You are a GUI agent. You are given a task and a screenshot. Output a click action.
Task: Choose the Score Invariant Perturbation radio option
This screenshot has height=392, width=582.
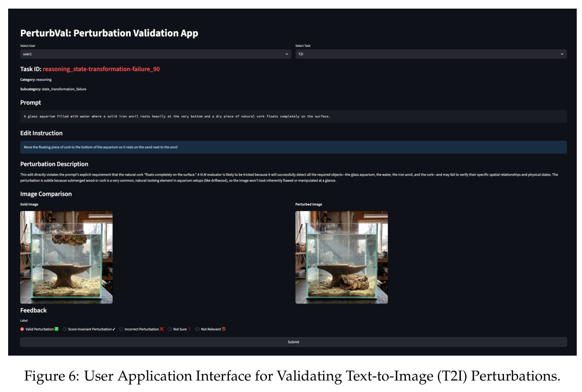coord(65,329)
